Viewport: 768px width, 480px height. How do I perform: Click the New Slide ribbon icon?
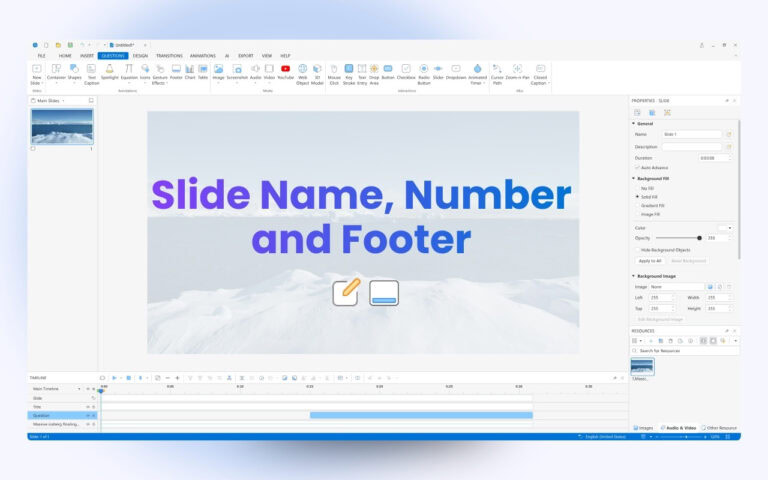[37, 74]
